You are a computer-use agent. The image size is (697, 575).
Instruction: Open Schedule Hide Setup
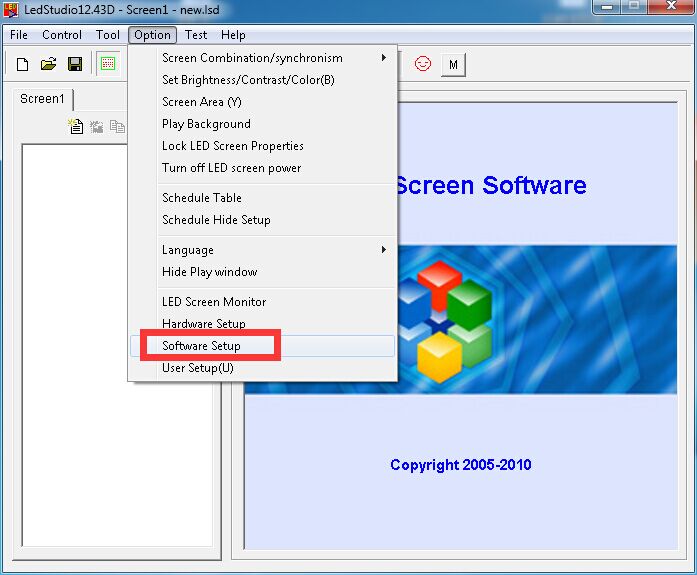[262, 220]
